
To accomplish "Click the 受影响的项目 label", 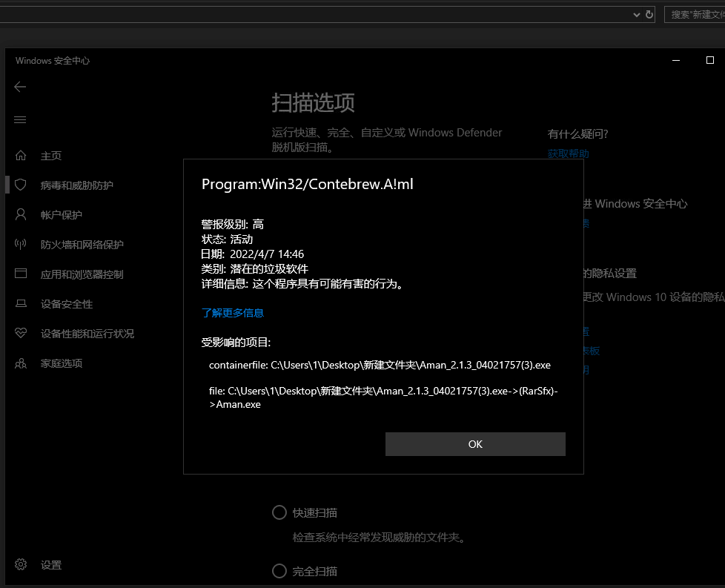I will 236,343.
